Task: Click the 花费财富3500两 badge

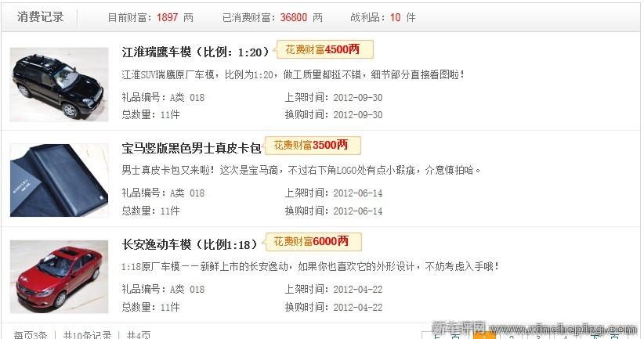Action: 313,146
